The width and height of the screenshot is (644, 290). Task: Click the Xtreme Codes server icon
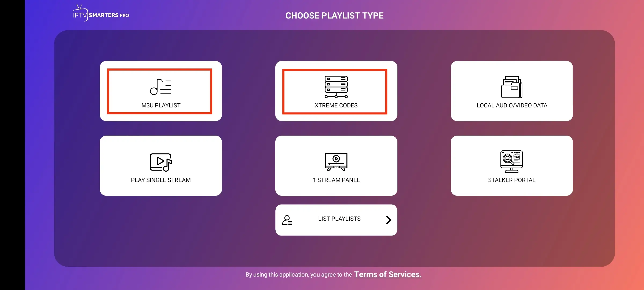point(336,86)
